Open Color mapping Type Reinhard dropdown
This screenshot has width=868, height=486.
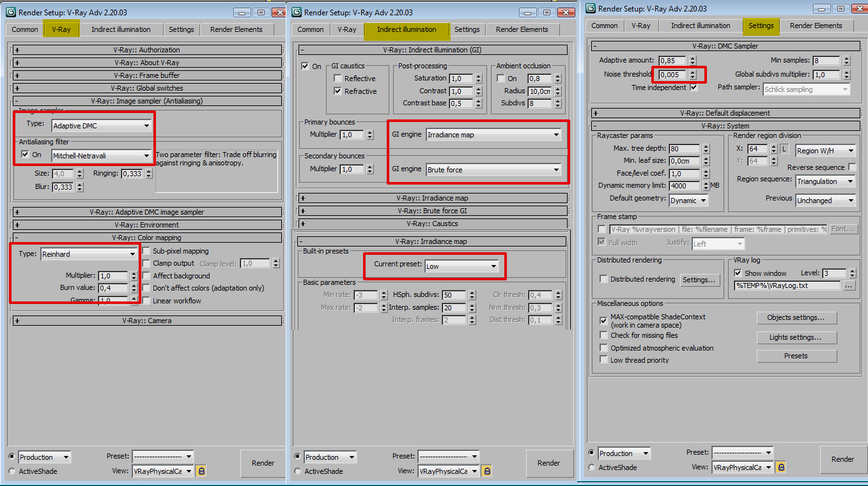click(x=89, y=254)
